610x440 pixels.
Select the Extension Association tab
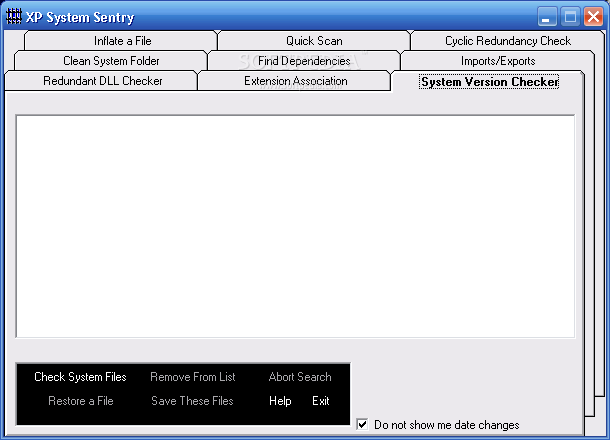[x=296, y=81]
